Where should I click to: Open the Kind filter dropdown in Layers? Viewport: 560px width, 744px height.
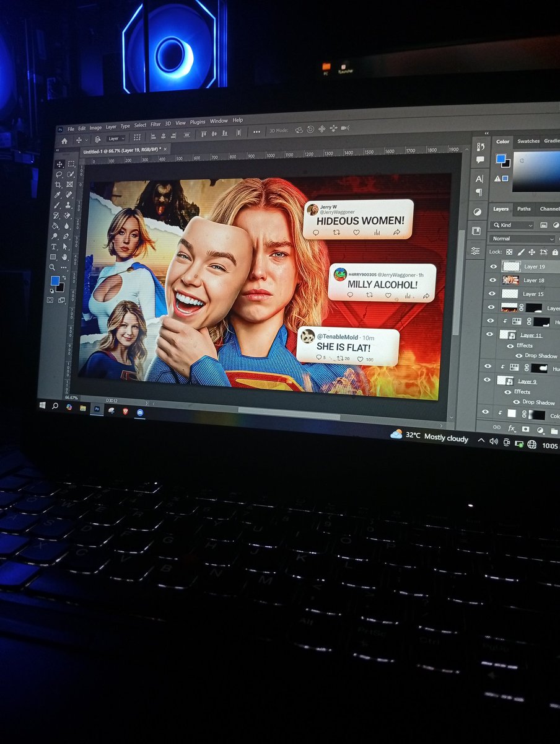pos(512,225)
